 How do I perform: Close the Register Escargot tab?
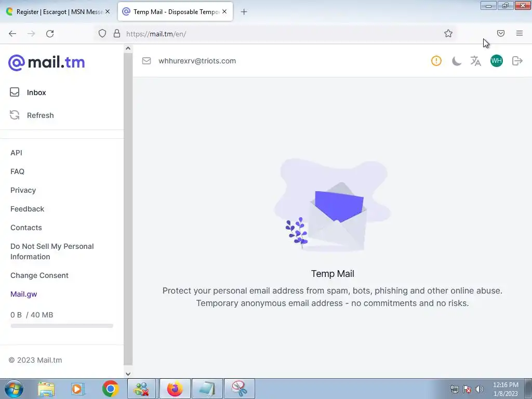coord(108,11)
